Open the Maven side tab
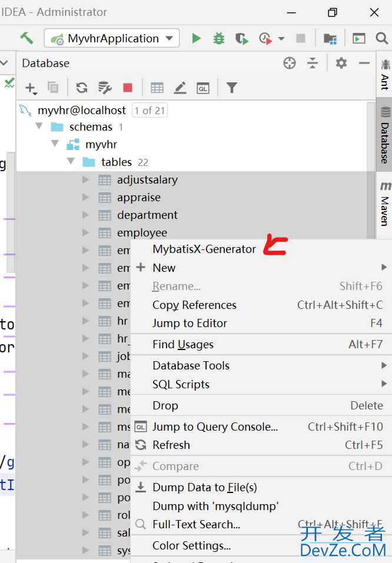The width and height of the screenshot is (392, 563). (385, 204)
